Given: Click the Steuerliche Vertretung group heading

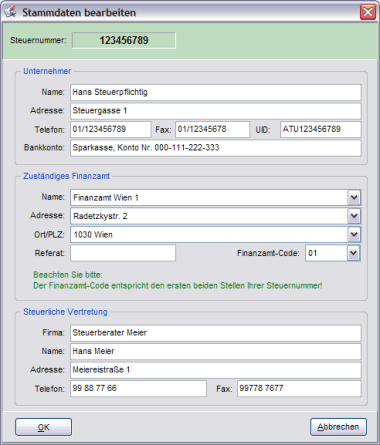Looking at the screenshot, I should pyautogui.click(x=65, y=312).
